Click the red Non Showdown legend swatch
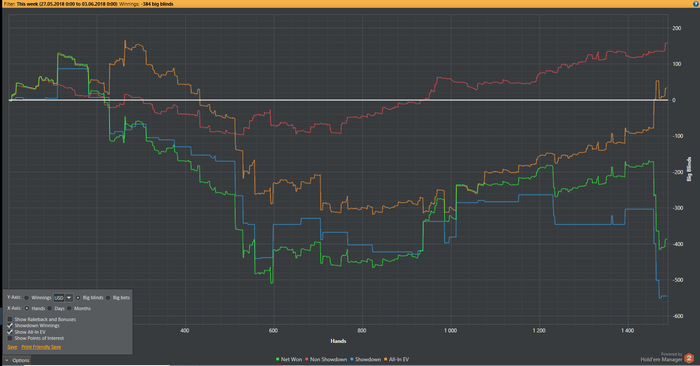Viewport: 700px width, 366px height. click(x=307, y=359)
